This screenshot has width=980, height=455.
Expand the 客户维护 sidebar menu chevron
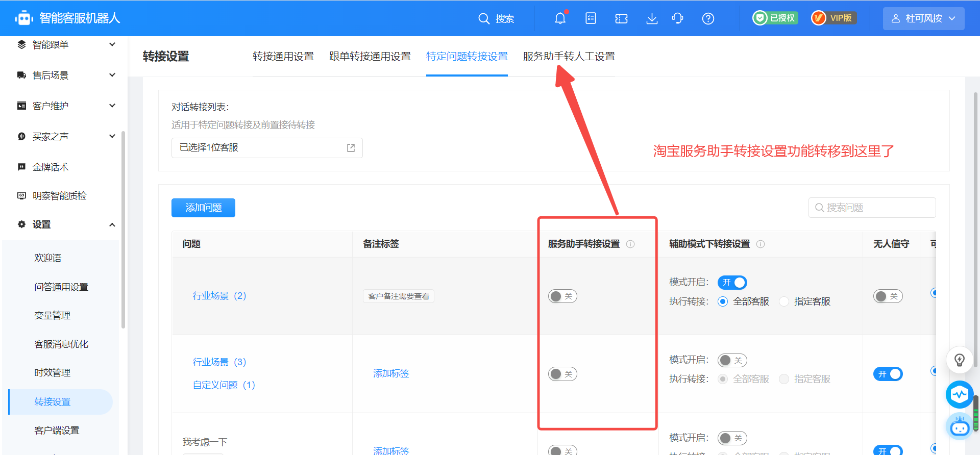[x=112, y=106]
